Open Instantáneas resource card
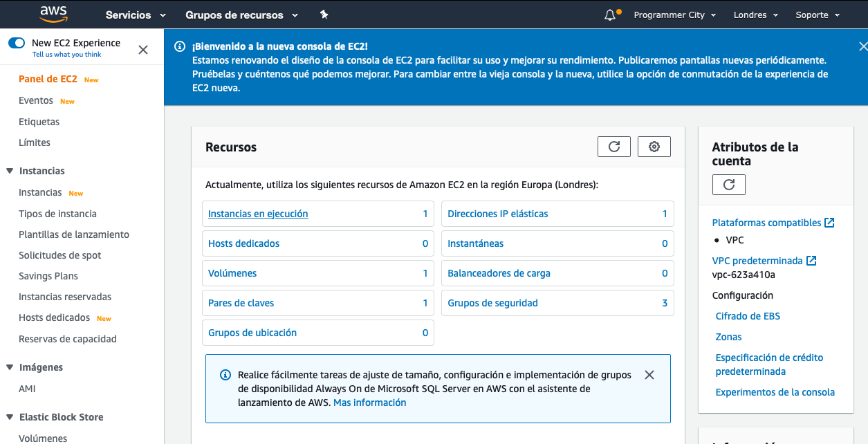868x444 pixels. (x=557, y=243)
